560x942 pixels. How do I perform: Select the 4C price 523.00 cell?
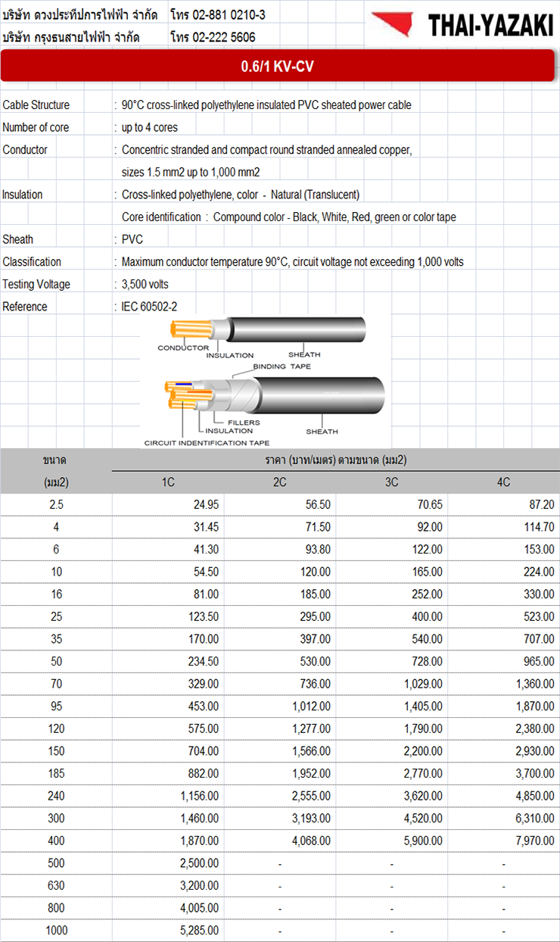pos(504,616)
